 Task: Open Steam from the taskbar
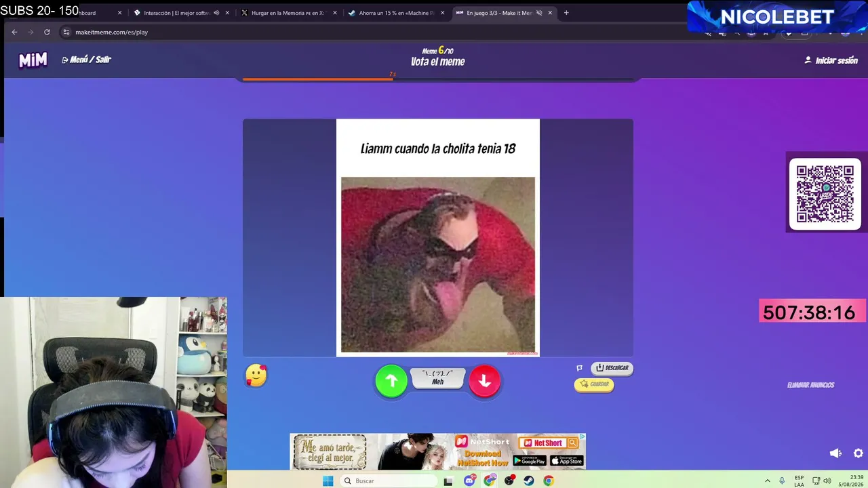tap(529, 481)
